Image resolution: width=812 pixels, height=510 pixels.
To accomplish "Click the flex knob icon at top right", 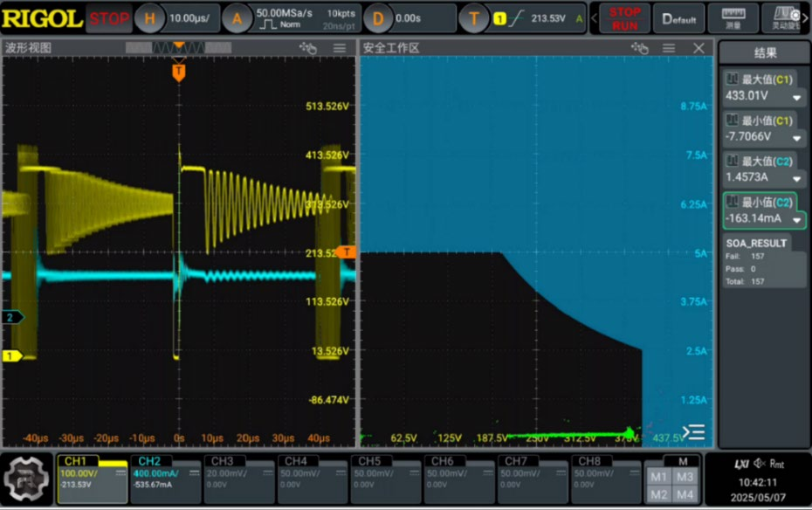I will click(x=786, y=18).
